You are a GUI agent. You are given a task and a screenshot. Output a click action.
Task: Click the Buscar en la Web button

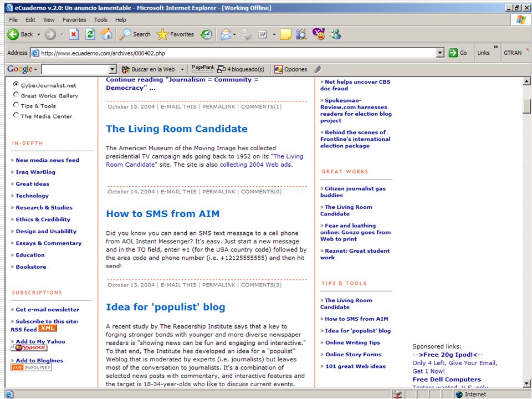tap(149, 69)
